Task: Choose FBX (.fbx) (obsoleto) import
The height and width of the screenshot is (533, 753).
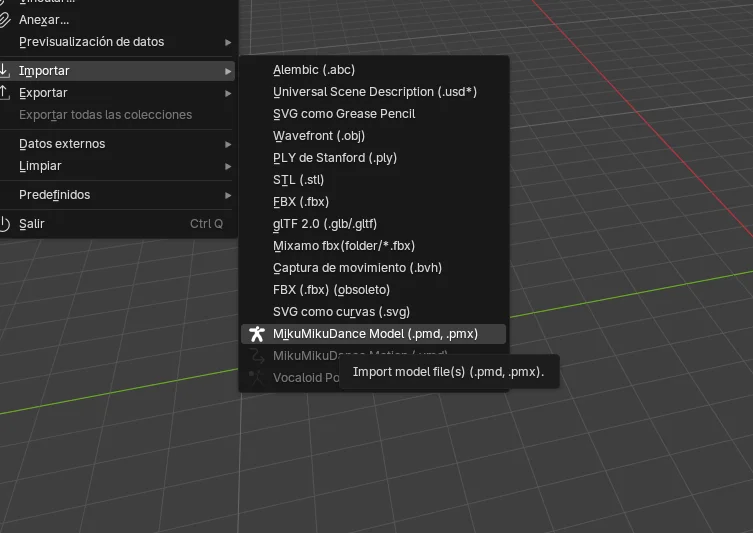Action: (x=374, y=290)
